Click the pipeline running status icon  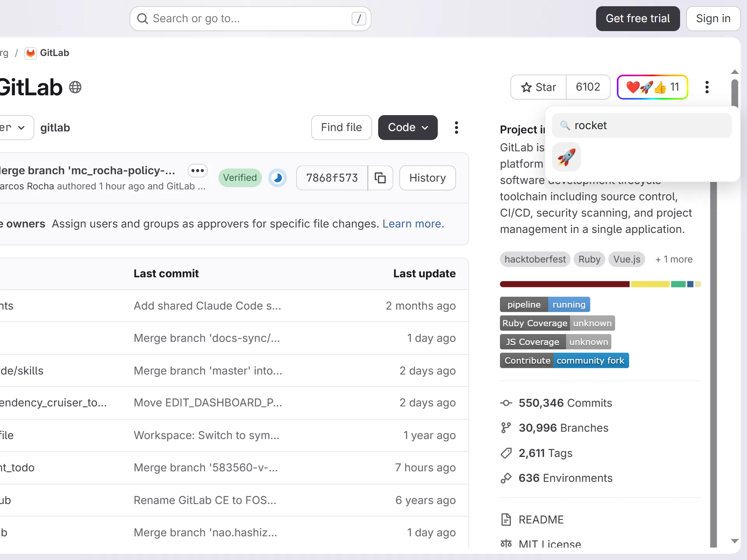tap(278, 178)
